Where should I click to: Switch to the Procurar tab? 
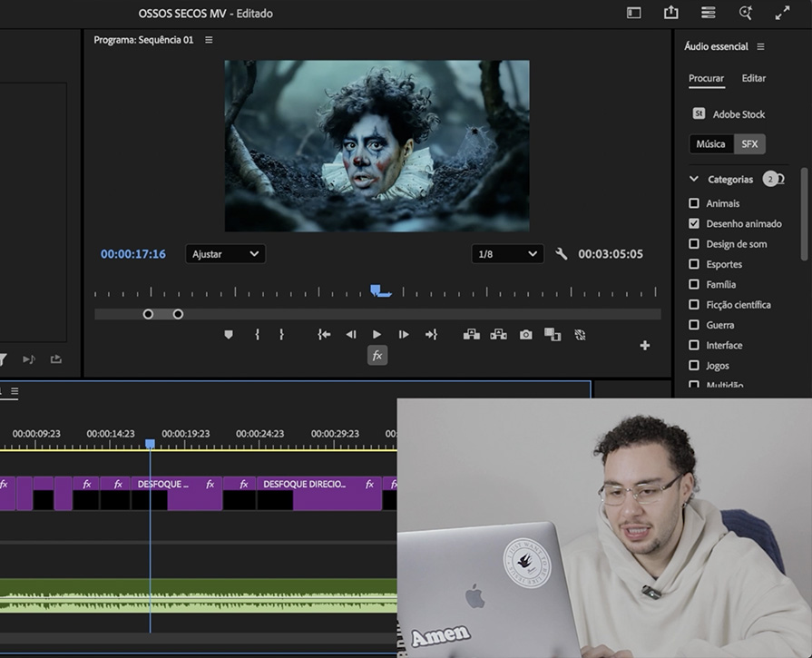click(x=707, y=78)
